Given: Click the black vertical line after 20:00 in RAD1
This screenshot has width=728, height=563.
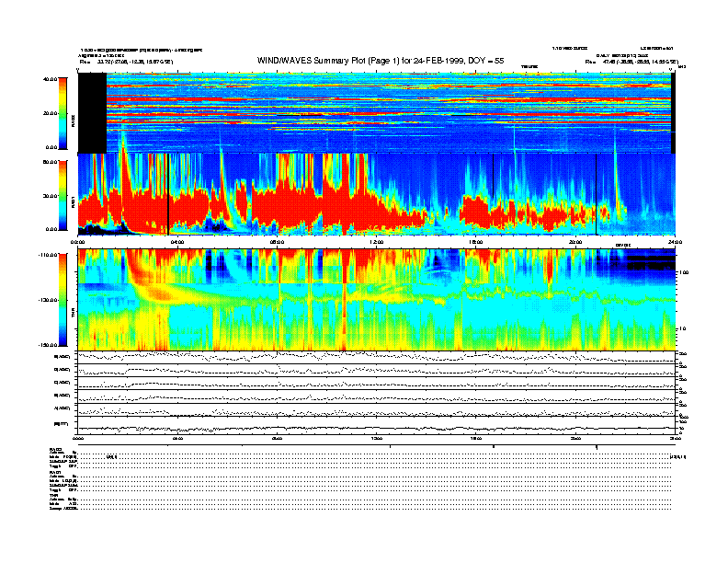Looking at the screenshot, I should point(597,194).
